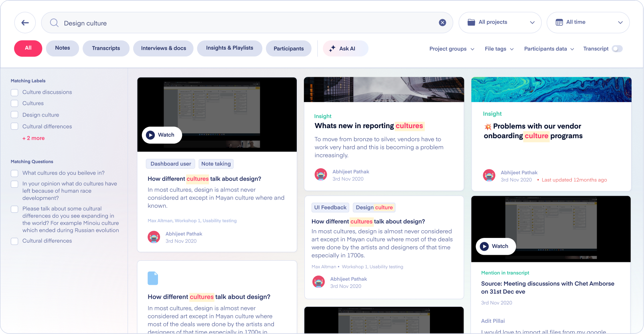Screen dimensions: 644x334
Task: Select the Insights & Playlists tab
Action: point(229,48)
